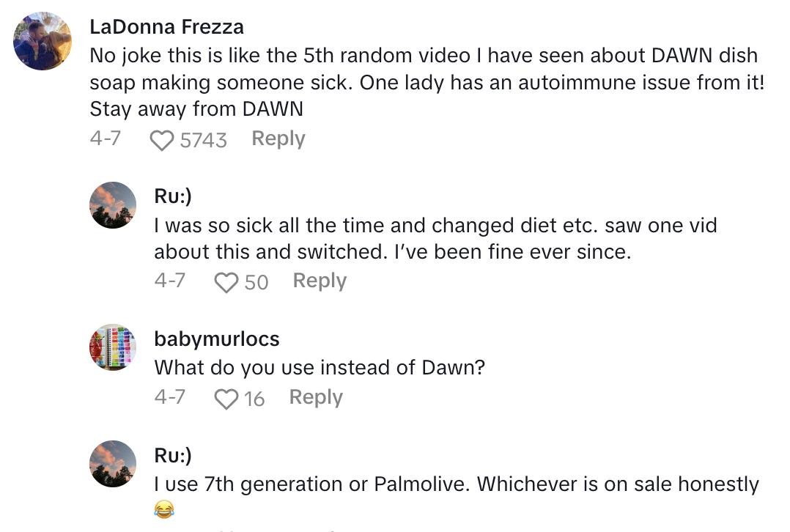
Task: Tap the heart on Ru:)'s first reply
Action: 228,281
